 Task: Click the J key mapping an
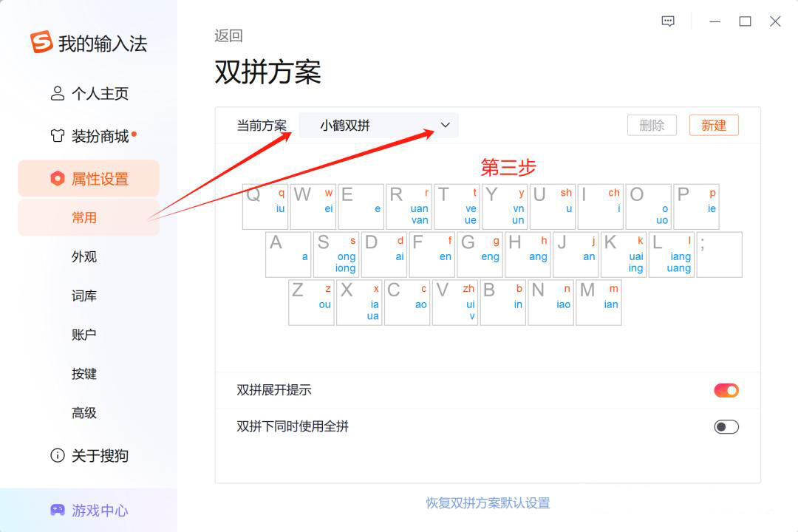point(575,254)
